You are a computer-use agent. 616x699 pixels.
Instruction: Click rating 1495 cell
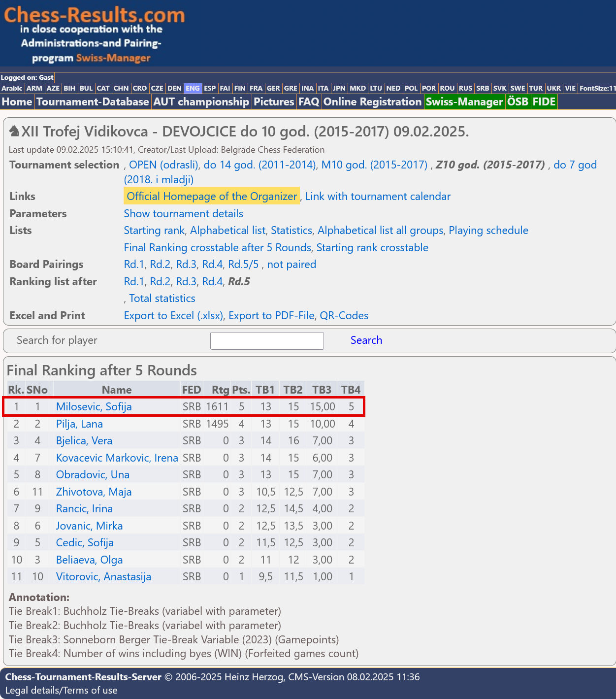217,424
